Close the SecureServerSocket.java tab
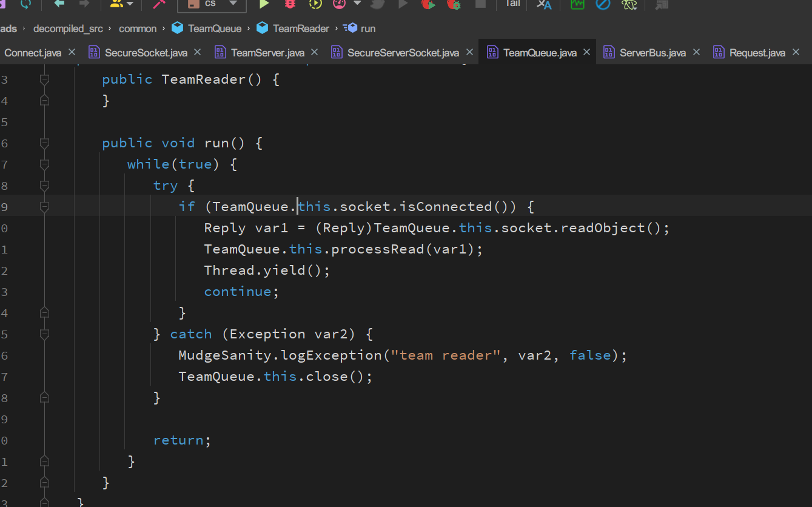The image size is (812, 507). pyautogui.click(x=469, y=52)
